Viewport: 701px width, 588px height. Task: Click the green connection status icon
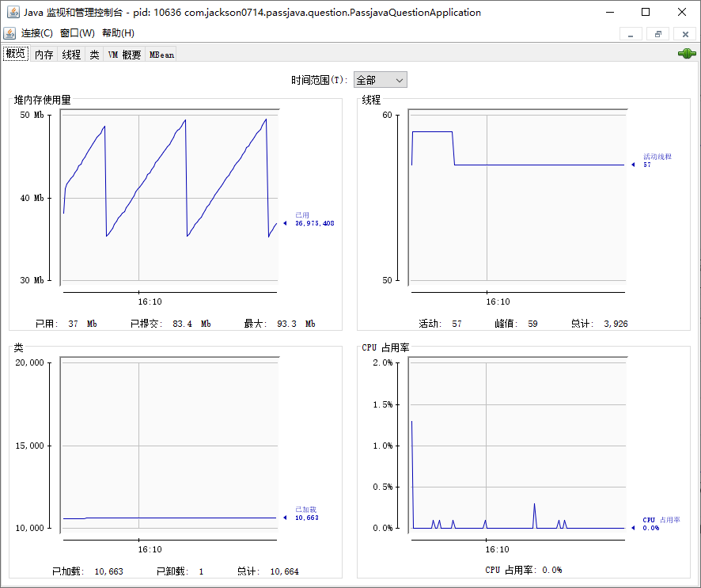click(x=686, y=54)
